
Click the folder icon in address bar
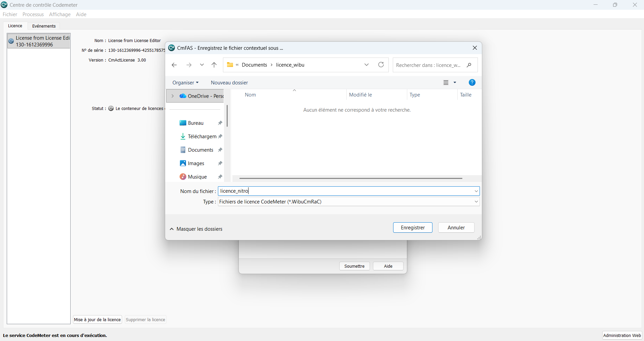(230, 65)
